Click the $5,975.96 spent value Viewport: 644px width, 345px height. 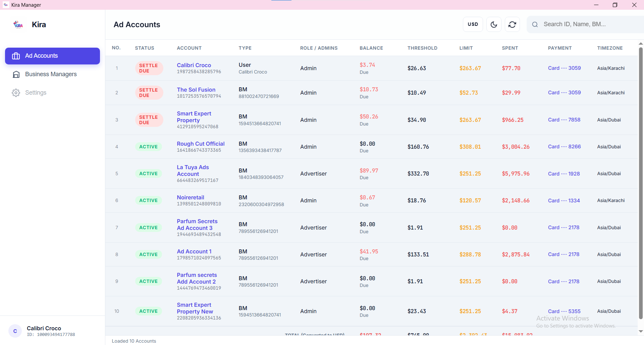coord(516,174)
